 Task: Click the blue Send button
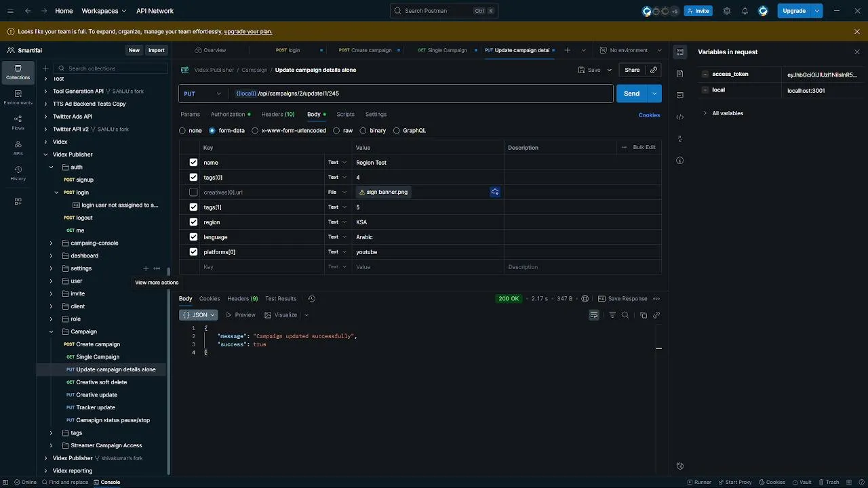(x=631, y=94)
